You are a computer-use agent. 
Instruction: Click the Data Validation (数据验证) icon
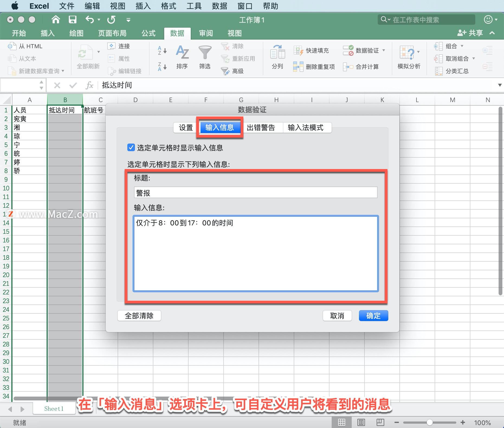[x=348, y=50]
